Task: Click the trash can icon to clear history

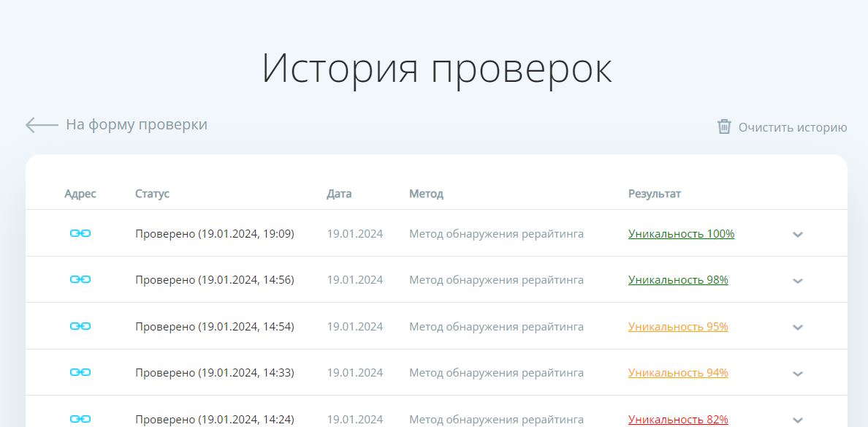Action: pos(724,126)
